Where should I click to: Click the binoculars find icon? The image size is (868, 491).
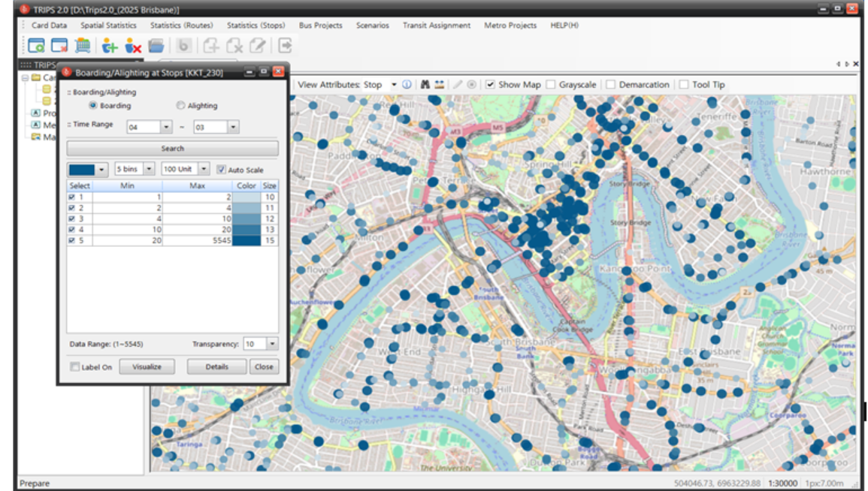[425, 85]
